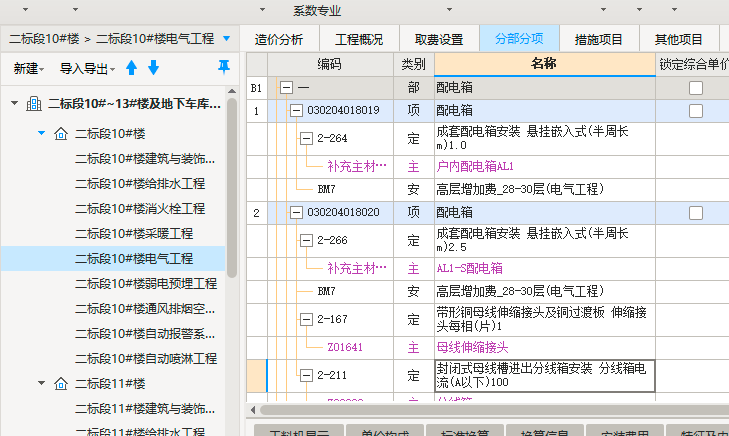Select 二标段10#楼通风排烟空 in the tree
Image resolution: width=729 pixels, height=436 pixels.
145,309
